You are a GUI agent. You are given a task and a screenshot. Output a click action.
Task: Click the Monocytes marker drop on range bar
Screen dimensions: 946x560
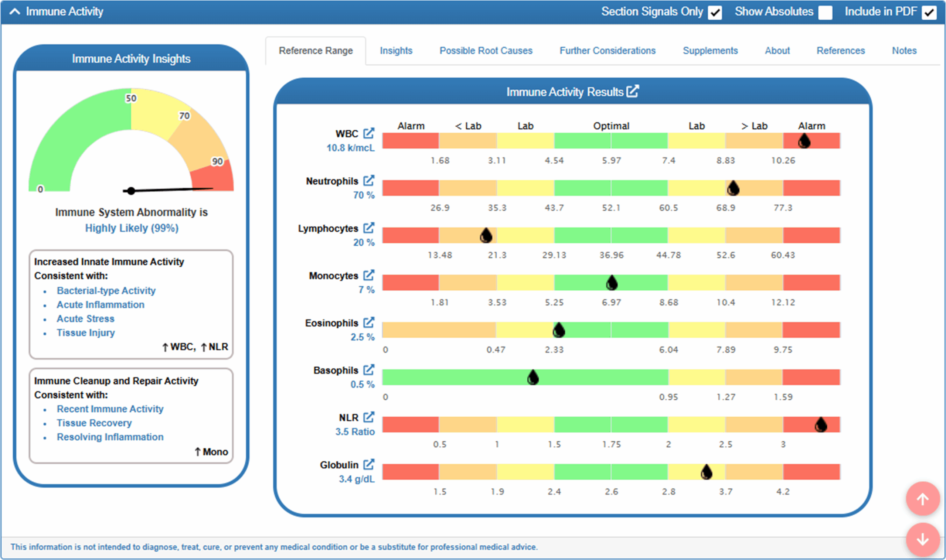(x=612, y=283)
